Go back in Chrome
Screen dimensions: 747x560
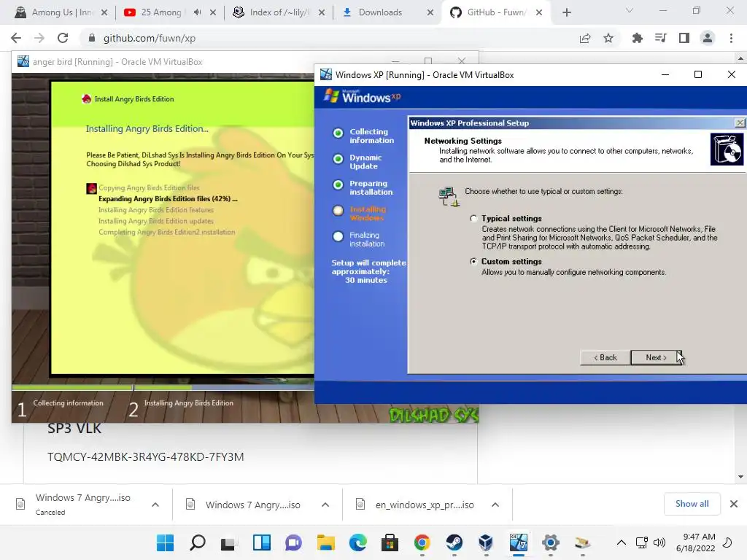tap(16, 38)
